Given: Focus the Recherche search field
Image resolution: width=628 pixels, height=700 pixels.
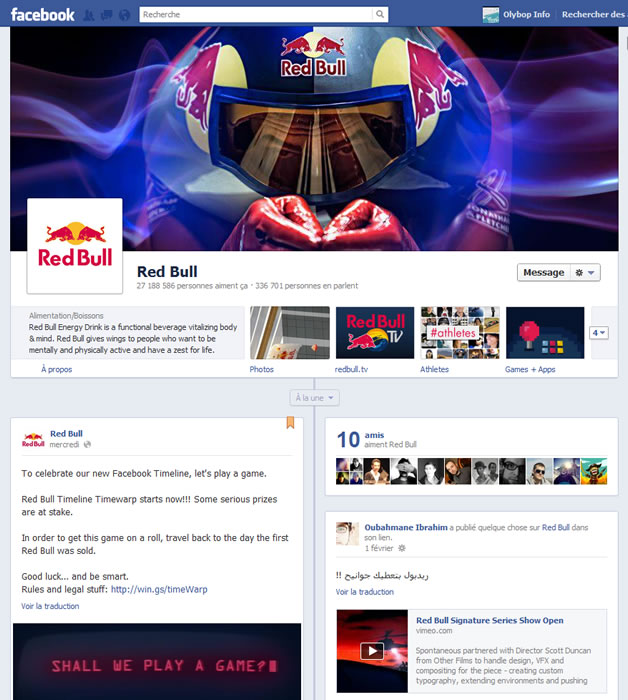Looking at the screenshot, I should pyautogui.click(x=256, y=14).
